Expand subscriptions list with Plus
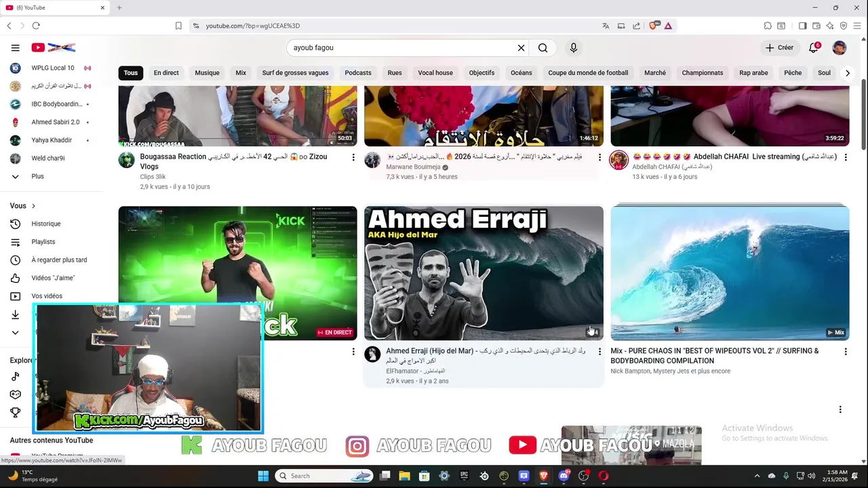This screenshot has height=488, width=868. (51, 176)
